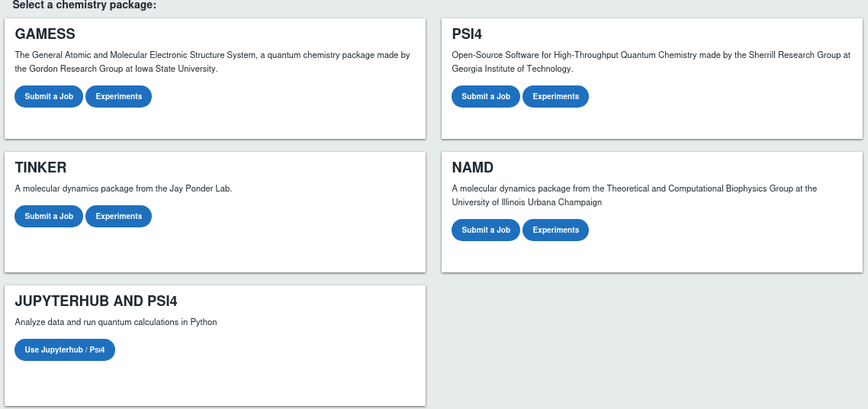Open TINKER Experiments list
The image size is (868, 409).
(x=119, y=217)
